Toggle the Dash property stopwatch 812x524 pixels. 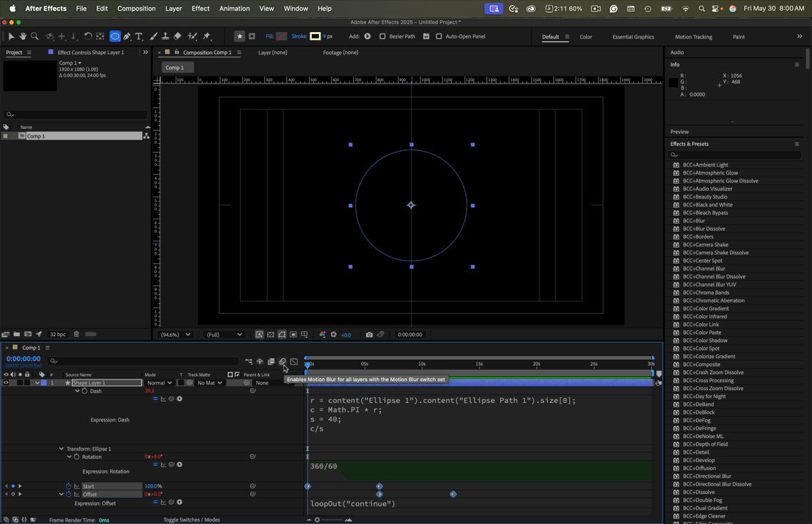tap(85, 391)
